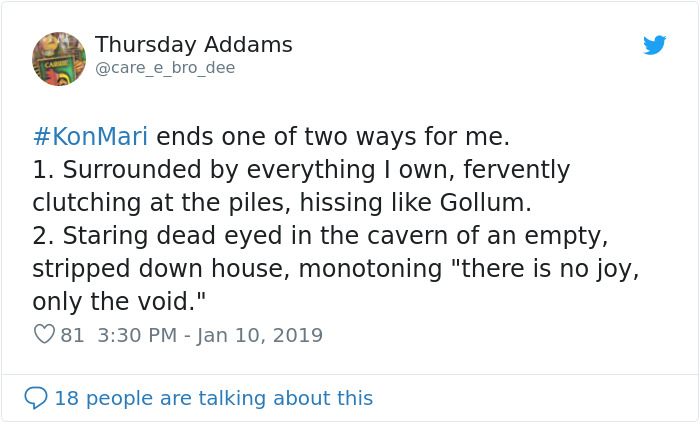This screenshot has height=423, width=700.
Task: Open the @care_e_bro_dee handle link
Action: click(165, 68)
